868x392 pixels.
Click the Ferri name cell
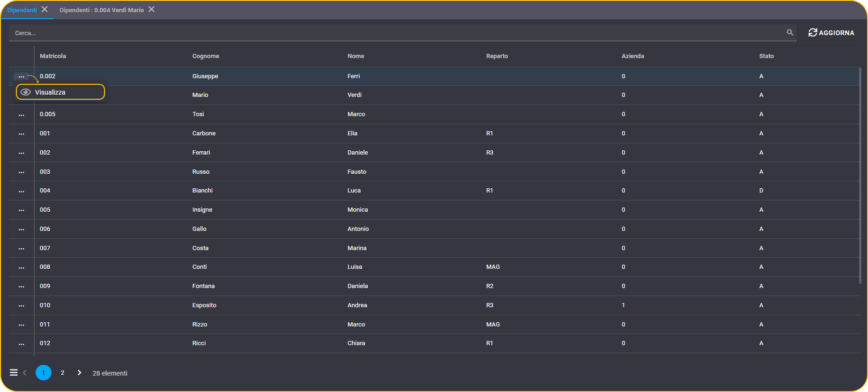tap(354, 76)
